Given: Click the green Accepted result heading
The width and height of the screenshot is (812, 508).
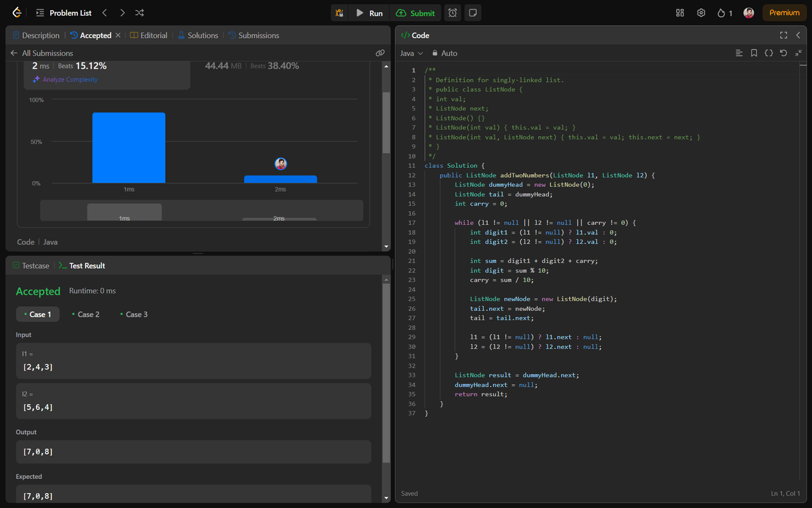Looking at the screenshot, I should point(38,291).
